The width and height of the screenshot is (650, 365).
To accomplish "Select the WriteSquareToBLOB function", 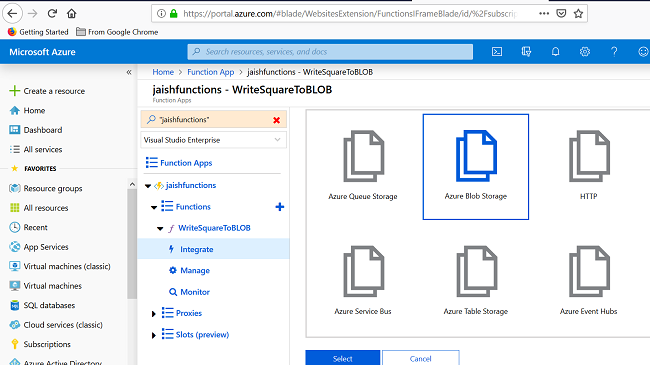I will [214, 228].
